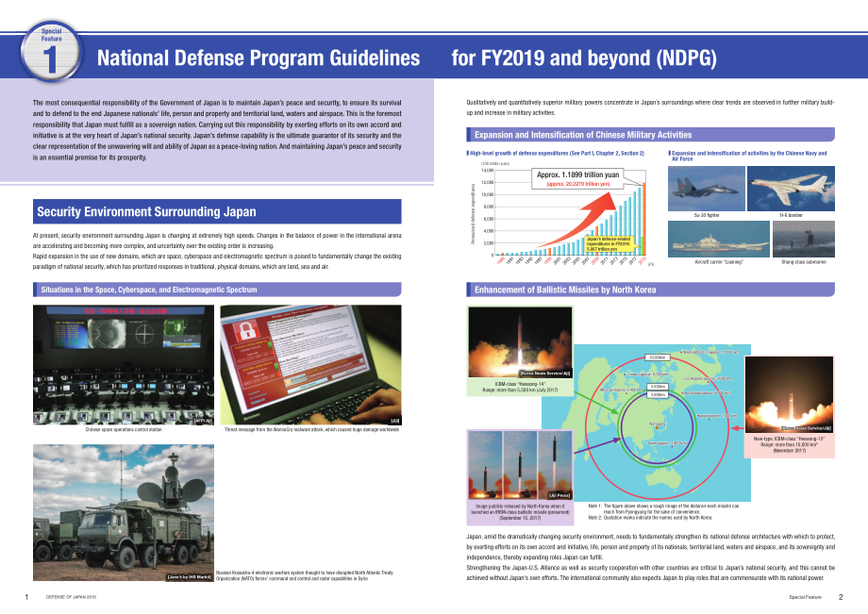Click the 'for FY2019 and beyond (NDPG)' title
This screenshot has height=614, width=868.
pos(584,58)
